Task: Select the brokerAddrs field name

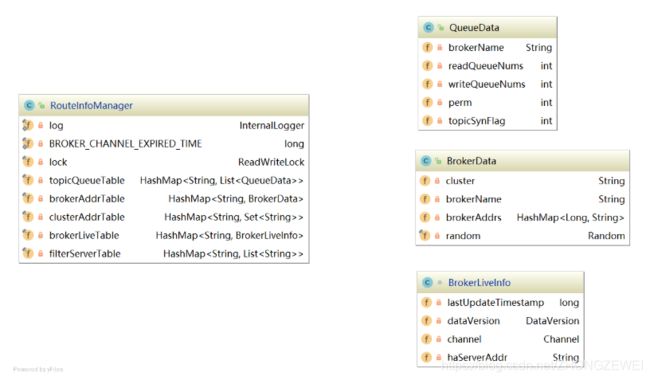Action: pos(473,217)
